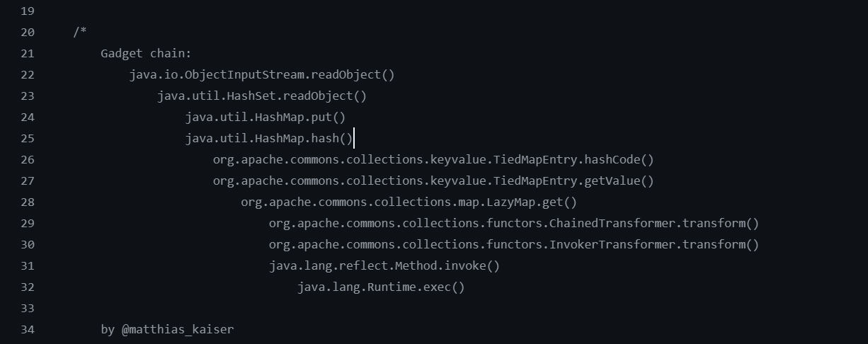Click ChainedTransformer.transform() in the code
Viewport: 868px width, 344px height.
click(513, 224)
